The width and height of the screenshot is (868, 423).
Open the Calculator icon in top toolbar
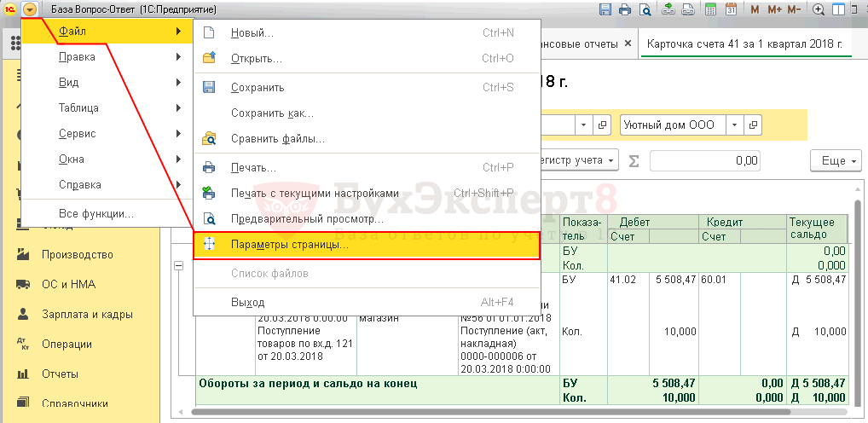tap(711, 9)
